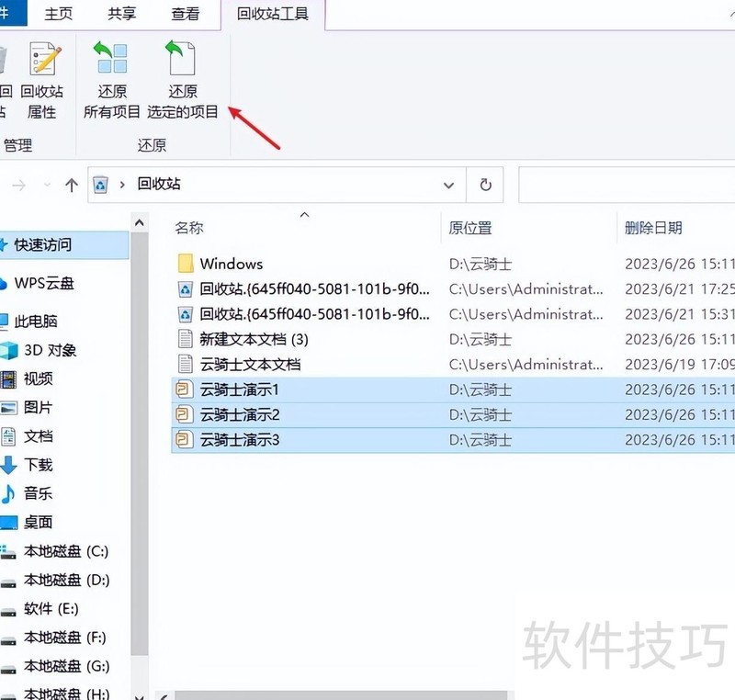
Task: Click 3D 对象 cube icon in sidebar
Action: [9, 350]
